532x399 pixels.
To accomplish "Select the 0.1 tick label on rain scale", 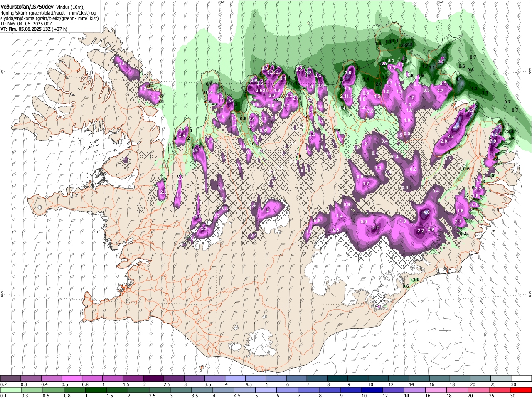I will coord(3,396).
